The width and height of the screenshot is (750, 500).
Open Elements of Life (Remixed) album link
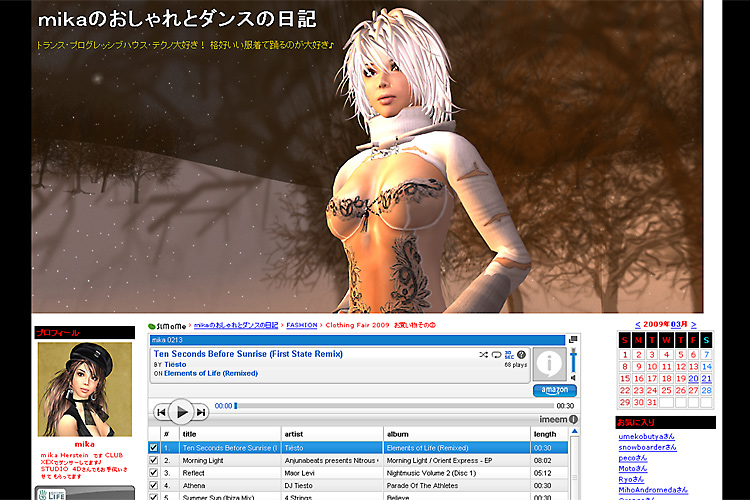click(211, 374)
